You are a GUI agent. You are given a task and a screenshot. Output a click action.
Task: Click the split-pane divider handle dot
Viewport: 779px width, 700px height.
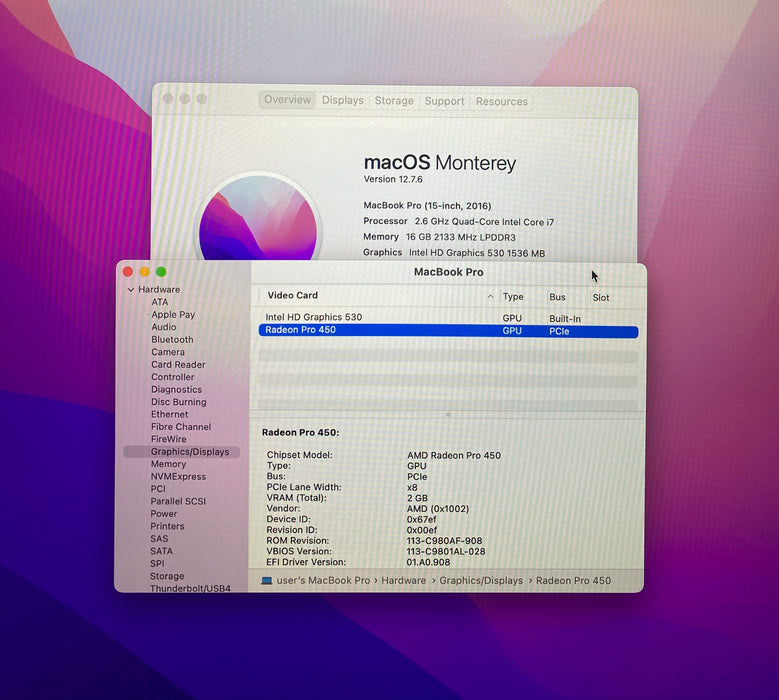(x=448, y=414)
